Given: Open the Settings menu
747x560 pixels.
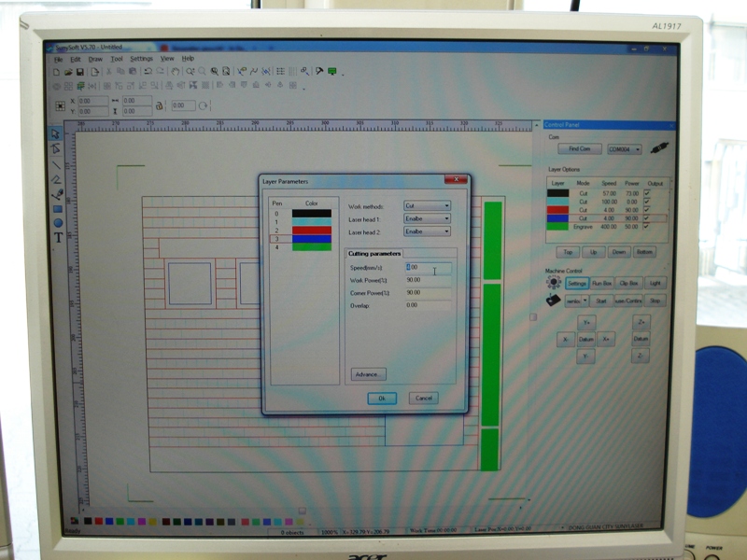Looking at the screenshot, I should click(x=140, y=59).
